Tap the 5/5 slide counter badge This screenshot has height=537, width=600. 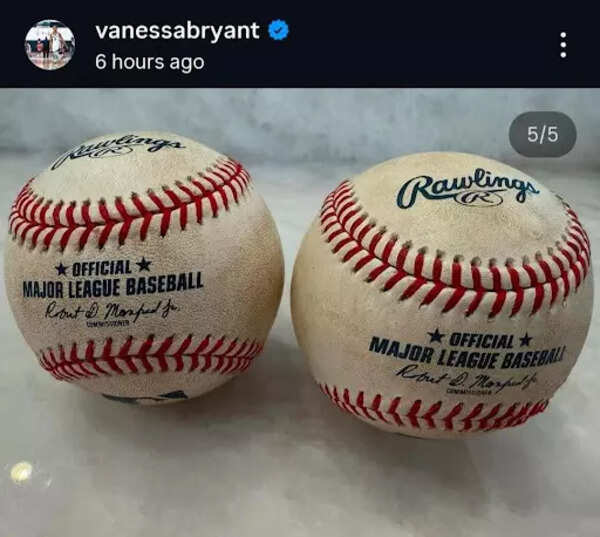coord(542,134)
